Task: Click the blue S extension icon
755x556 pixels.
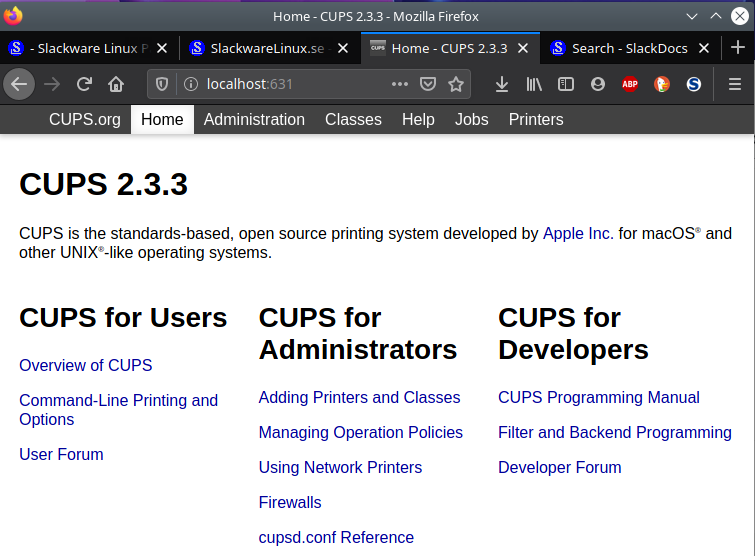Action: click(x=693, y=84)
